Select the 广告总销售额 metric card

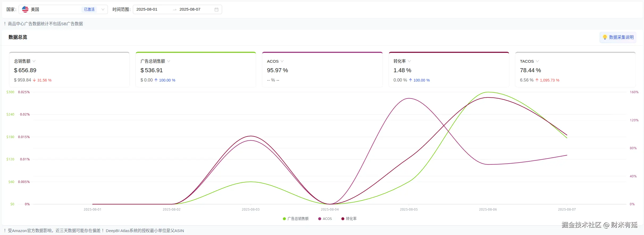(196, 70)
